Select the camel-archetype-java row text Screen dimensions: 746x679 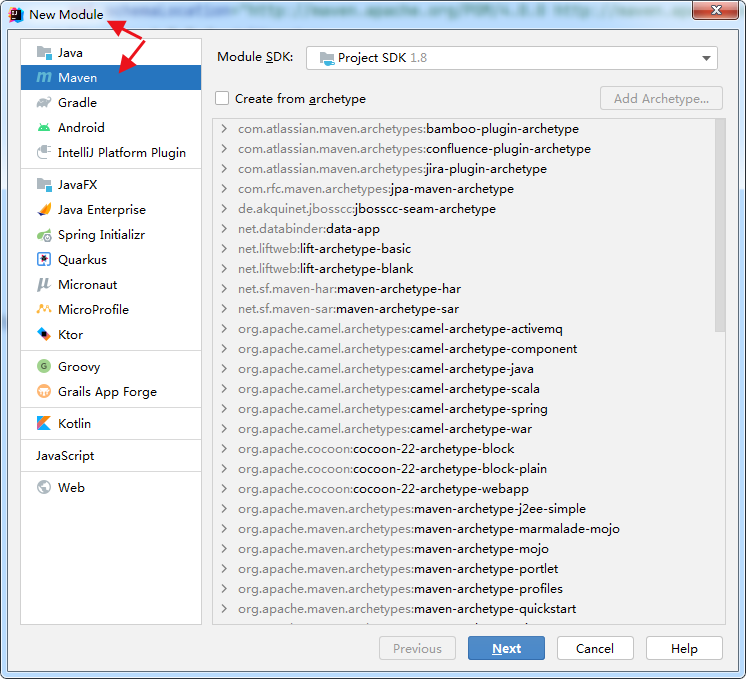(x=386, y=369)
